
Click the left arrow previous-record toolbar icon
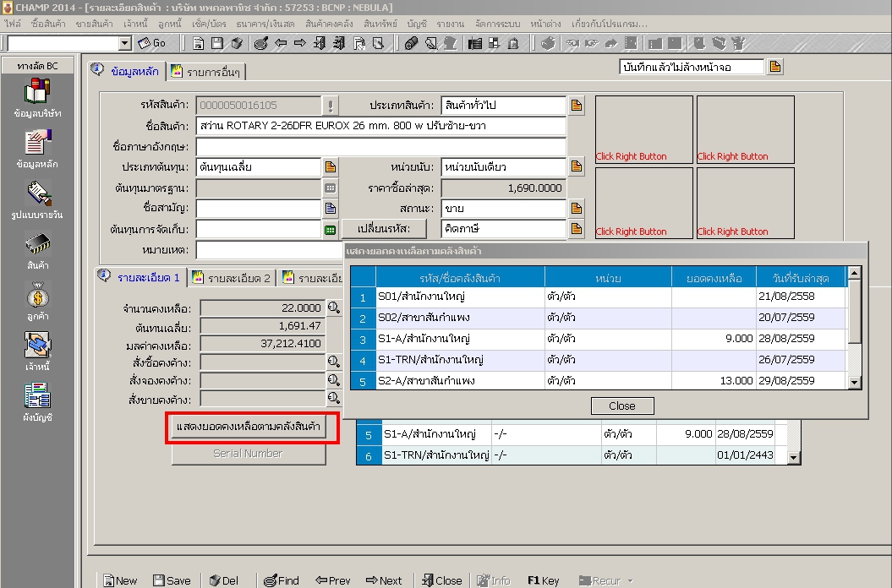tap(281, 43)
